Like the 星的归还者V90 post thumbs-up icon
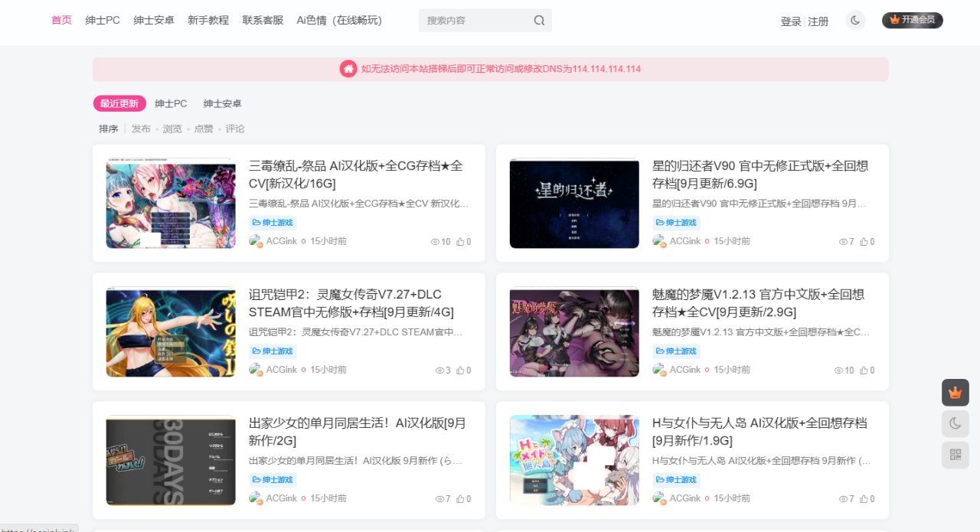980x532 pixels. [864, 242]
